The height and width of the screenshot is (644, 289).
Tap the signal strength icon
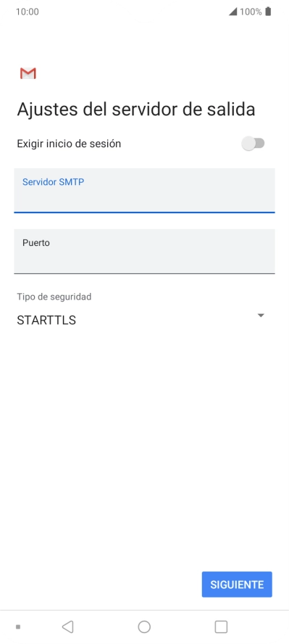(x=233, y=12)
